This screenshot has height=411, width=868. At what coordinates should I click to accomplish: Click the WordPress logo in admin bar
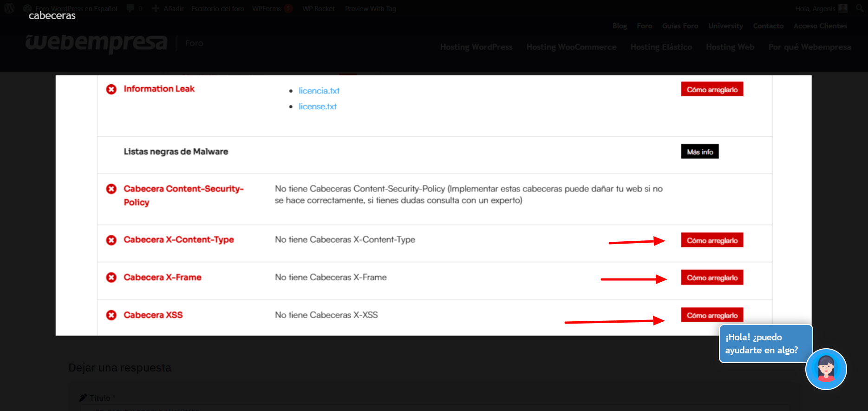[x=9, y=8]
